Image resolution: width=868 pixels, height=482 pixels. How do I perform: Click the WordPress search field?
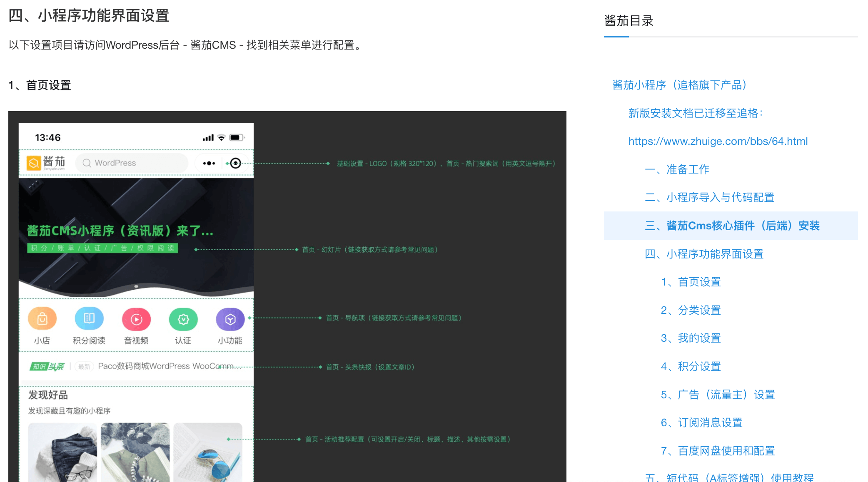[132, 163]
